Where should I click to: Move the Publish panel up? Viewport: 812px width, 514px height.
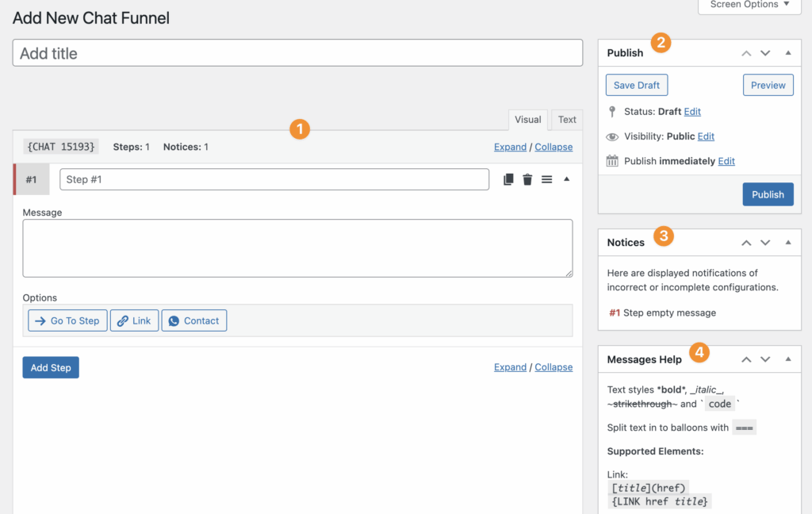coord(745,53)
